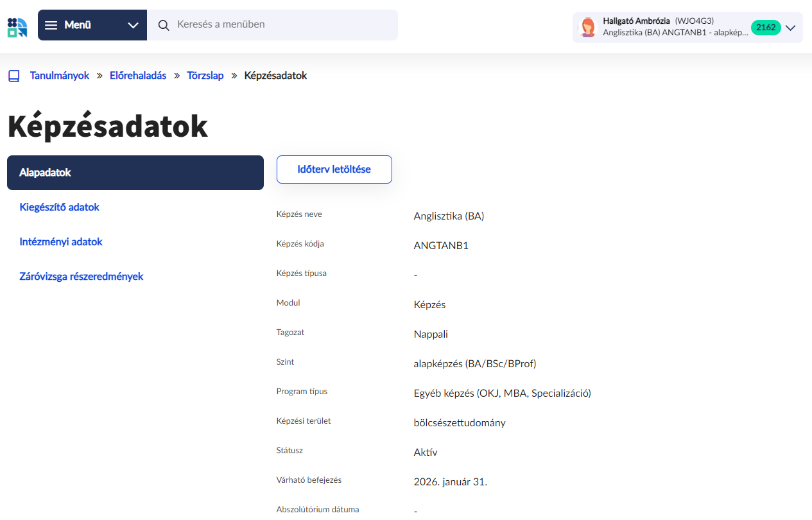Select the Anglisztika (BA) value text

(x=449, y=216)
